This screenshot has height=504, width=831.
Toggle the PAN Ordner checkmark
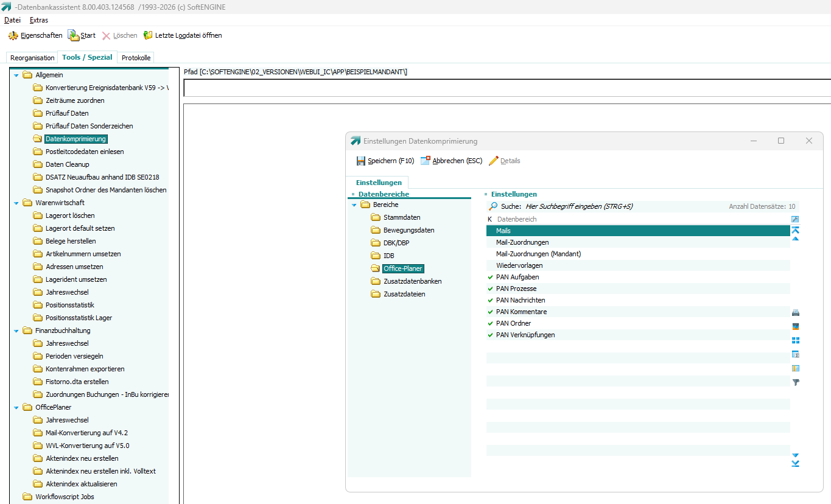491,324
